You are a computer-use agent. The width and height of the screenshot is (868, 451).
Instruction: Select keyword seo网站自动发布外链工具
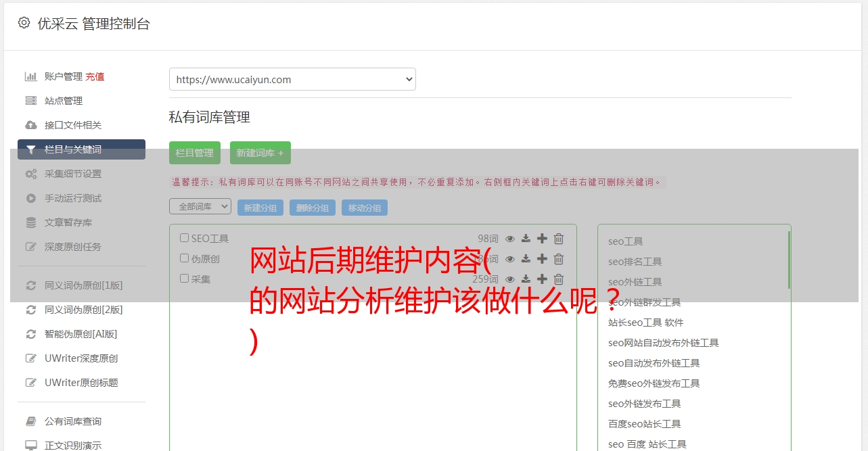point(663,343)
